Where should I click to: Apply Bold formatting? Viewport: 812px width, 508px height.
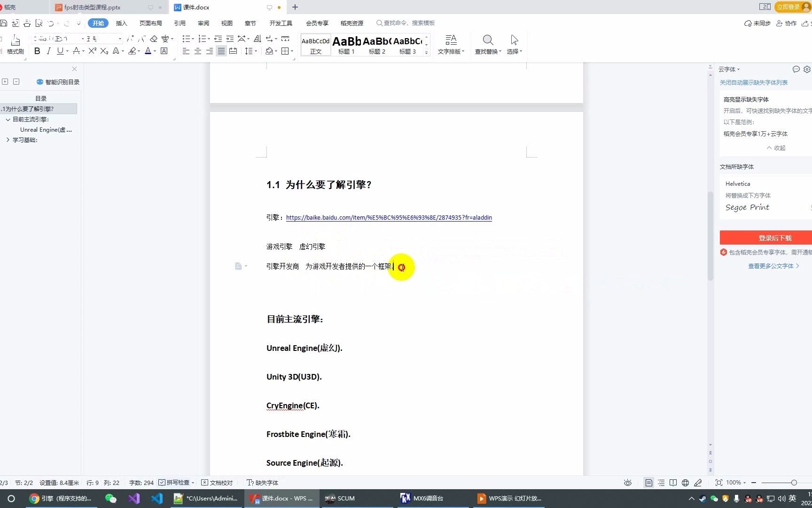click(37, 51)
